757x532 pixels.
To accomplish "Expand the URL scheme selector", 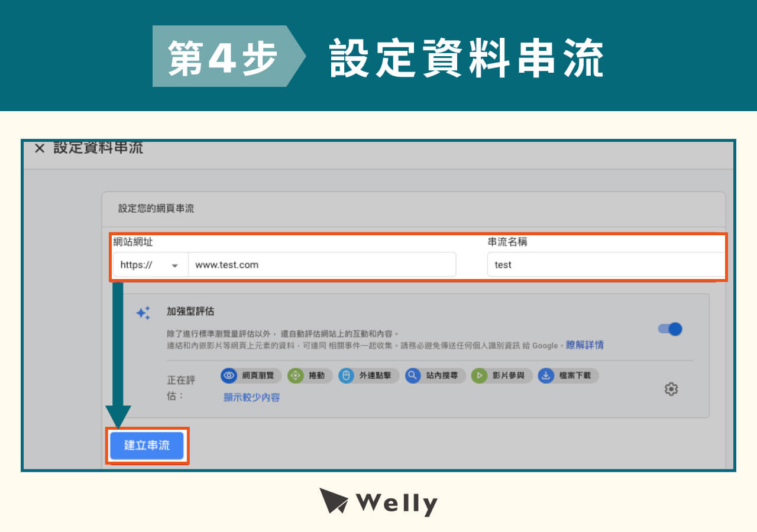I will click(175, 265).
